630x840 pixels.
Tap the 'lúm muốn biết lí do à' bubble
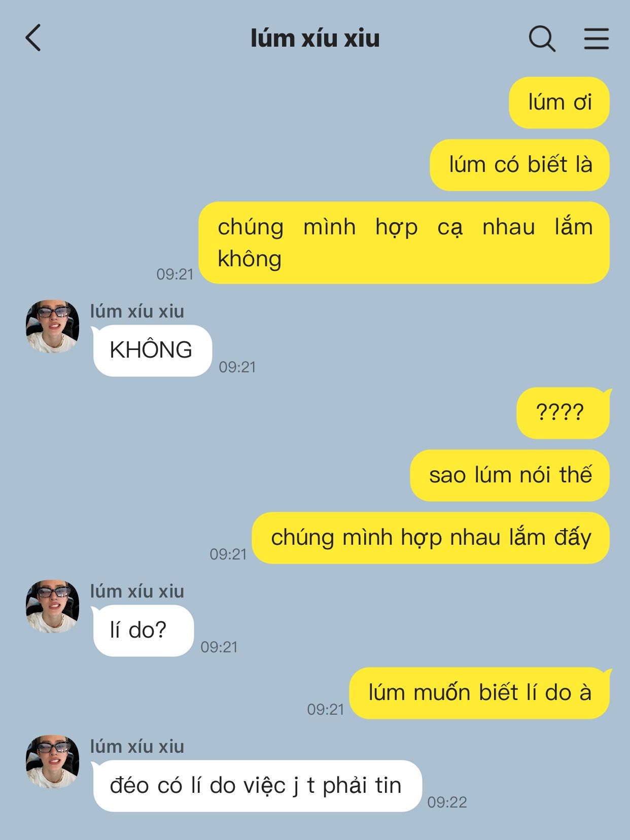click(x=479, y=693)
